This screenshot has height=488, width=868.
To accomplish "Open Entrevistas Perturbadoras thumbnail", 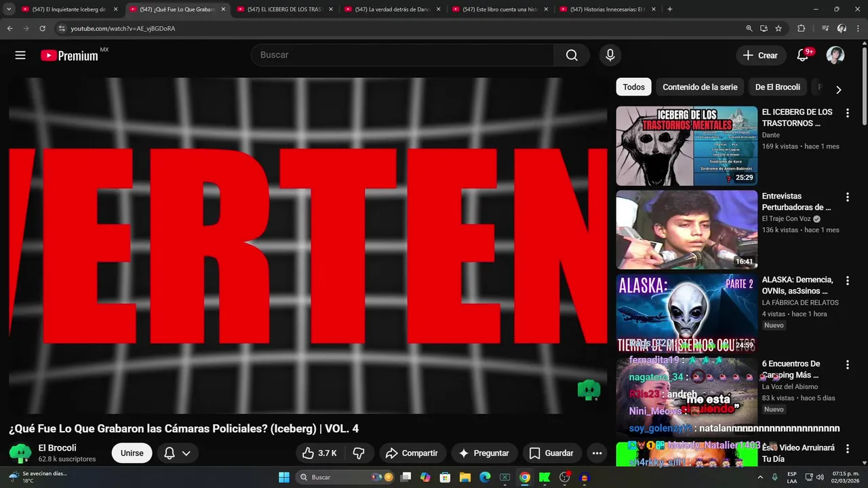I will click(686, 230).
